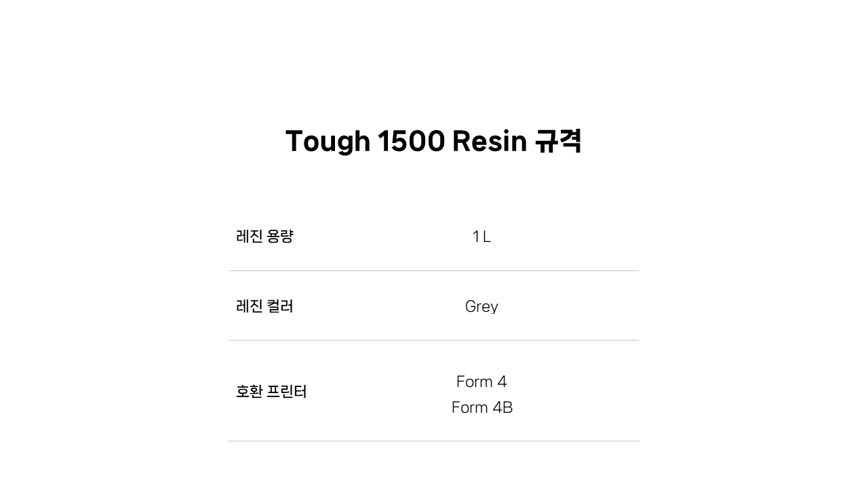Click the "Tough 1500 Resin 규격" heading
This screenshot has height=488, width=868.
point(433,141)
